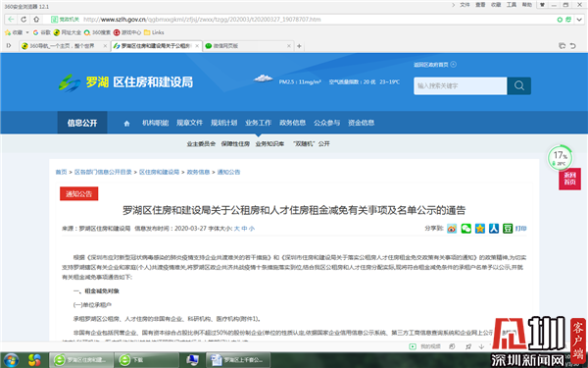Screen dimensions: 588x368
Task: Focus the keyword search input field
Action: pyautogui.click(x=461, y=85)
